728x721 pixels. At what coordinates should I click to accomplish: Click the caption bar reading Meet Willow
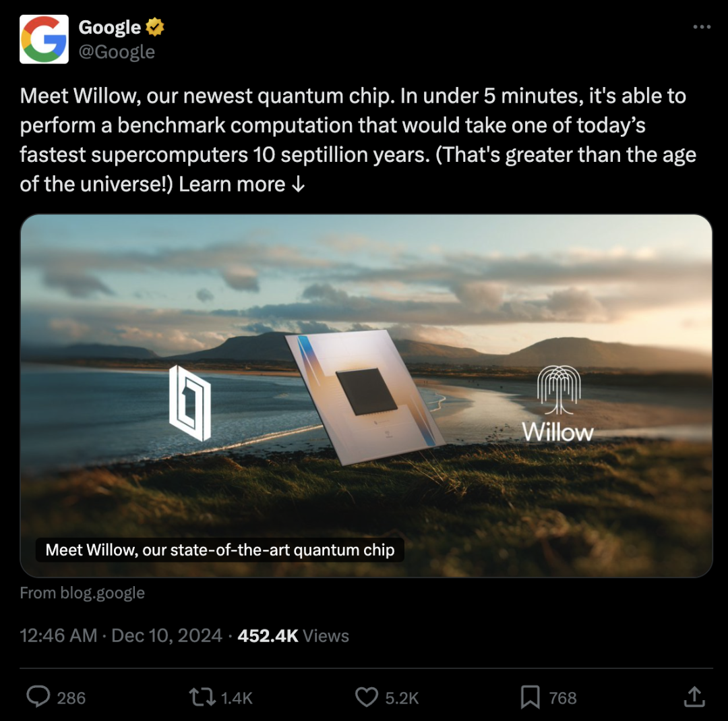point(219,550)
